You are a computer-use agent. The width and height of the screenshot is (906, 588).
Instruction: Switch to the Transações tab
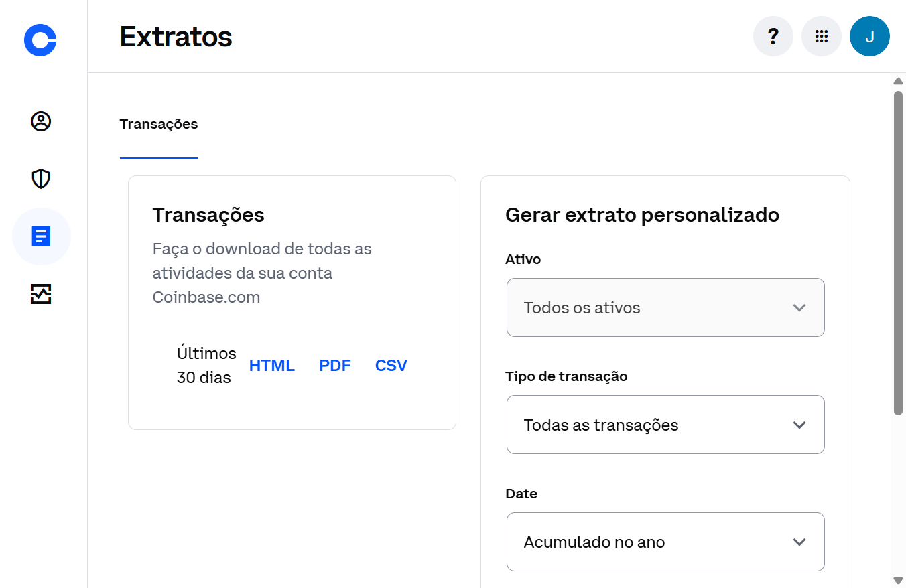pos(159,124)
